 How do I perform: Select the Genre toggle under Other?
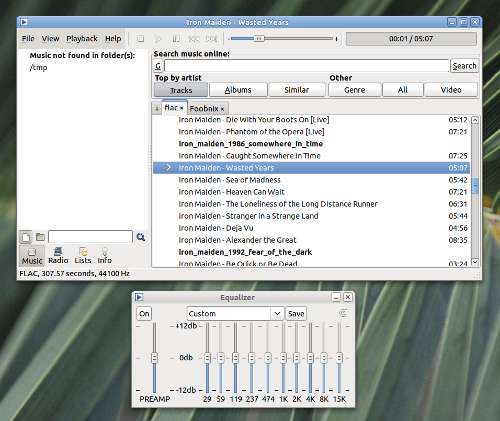pos(355,90)
